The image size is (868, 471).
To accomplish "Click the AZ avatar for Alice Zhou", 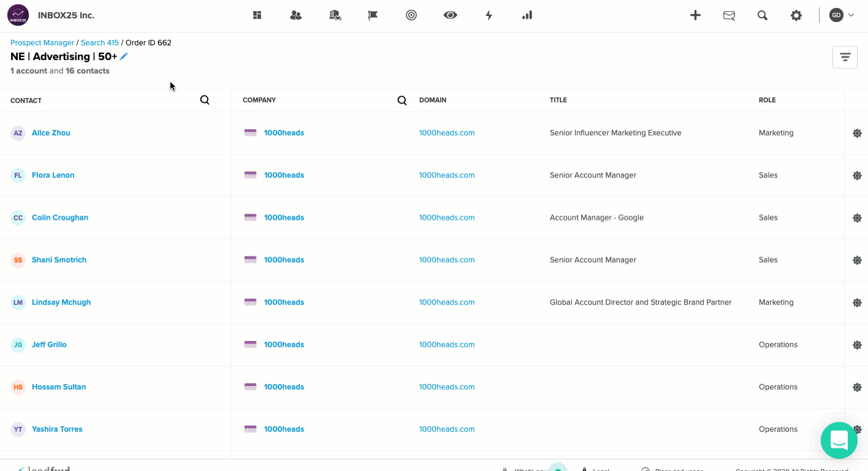I will [18, 133].
